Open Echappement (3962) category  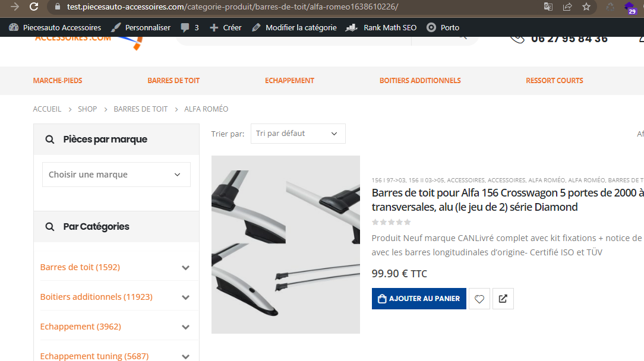click(x=81, y=327)
